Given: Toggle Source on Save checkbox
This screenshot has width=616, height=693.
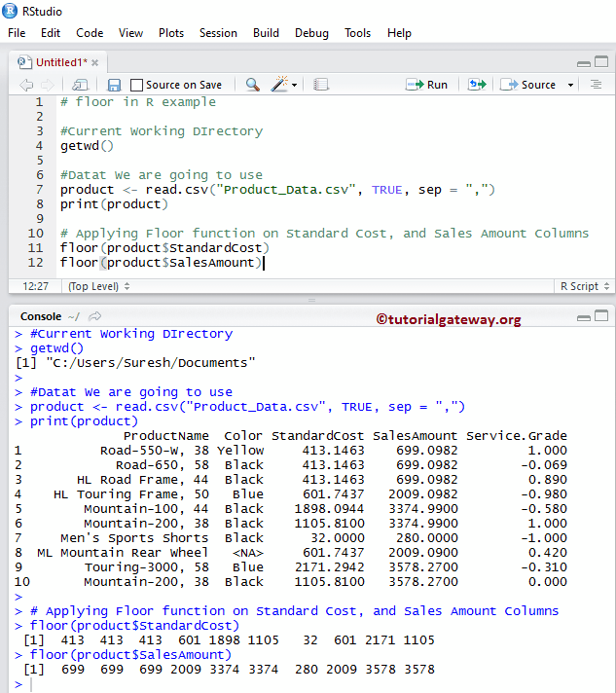Looking at the screenshot, I should pos(136,85).
